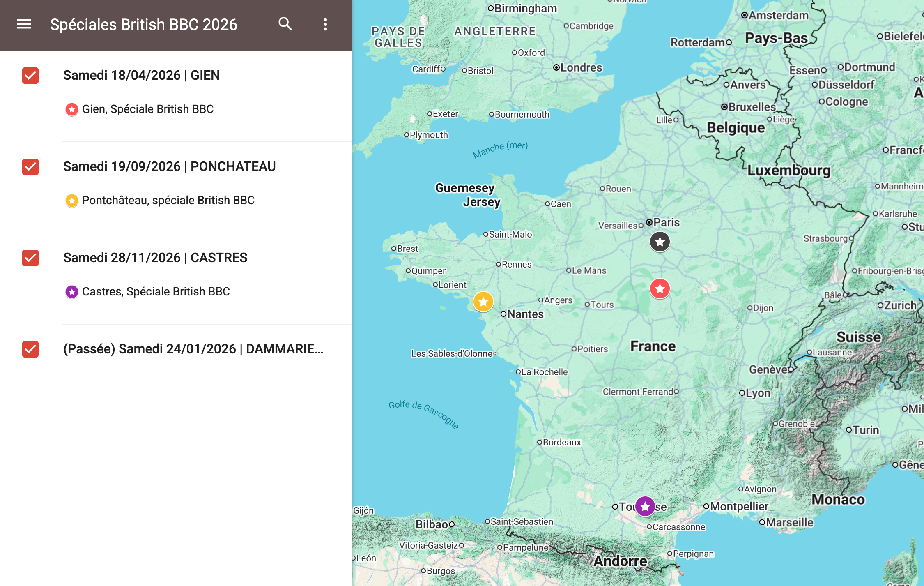
Task: Click the purple star marker near Toulouse
Action: pos(645,506)
